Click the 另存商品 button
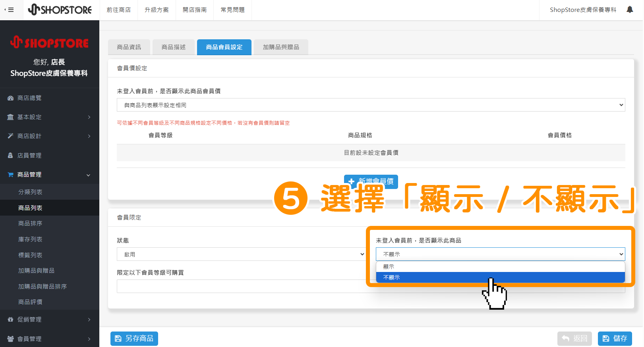644x347 pixels. (134, 338)
